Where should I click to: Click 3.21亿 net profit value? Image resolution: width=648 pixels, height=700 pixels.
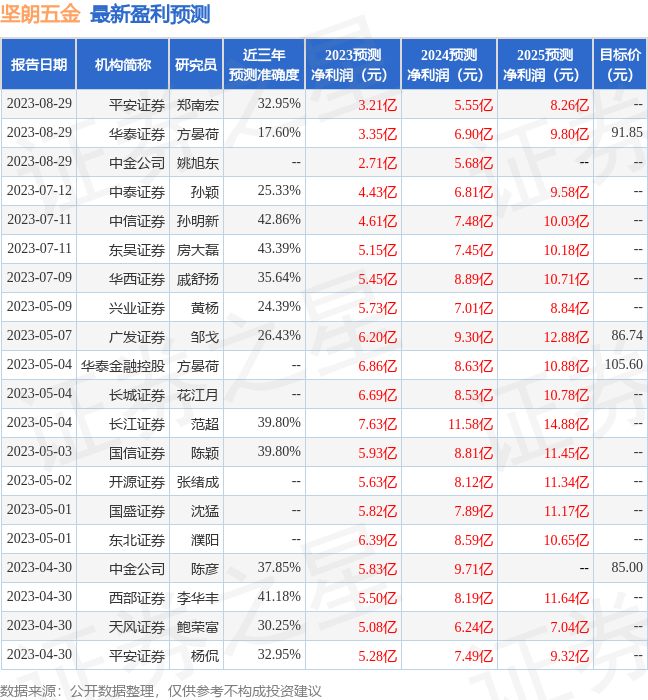click(378, 105)
